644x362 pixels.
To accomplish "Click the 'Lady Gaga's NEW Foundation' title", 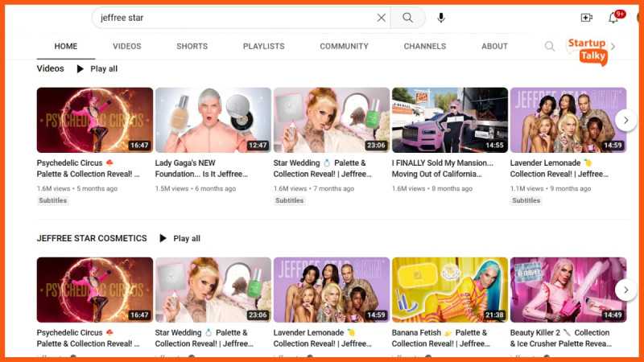I will tap(201, 168).
